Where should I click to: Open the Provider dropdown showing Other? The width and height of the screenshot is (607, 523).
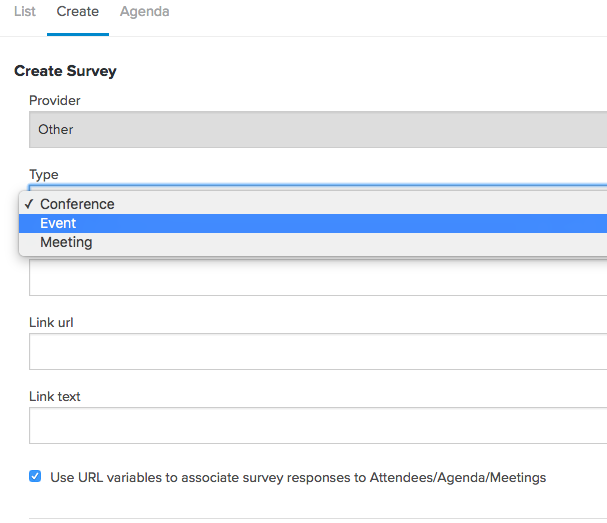[318, 129]
